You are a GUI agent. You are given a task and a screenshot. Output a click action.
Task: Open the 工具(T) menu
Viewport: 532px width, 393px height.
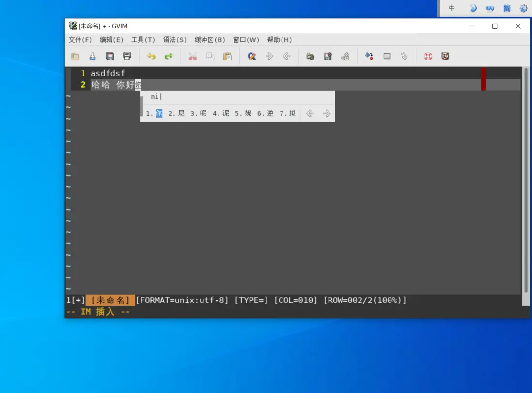[143, 40]
